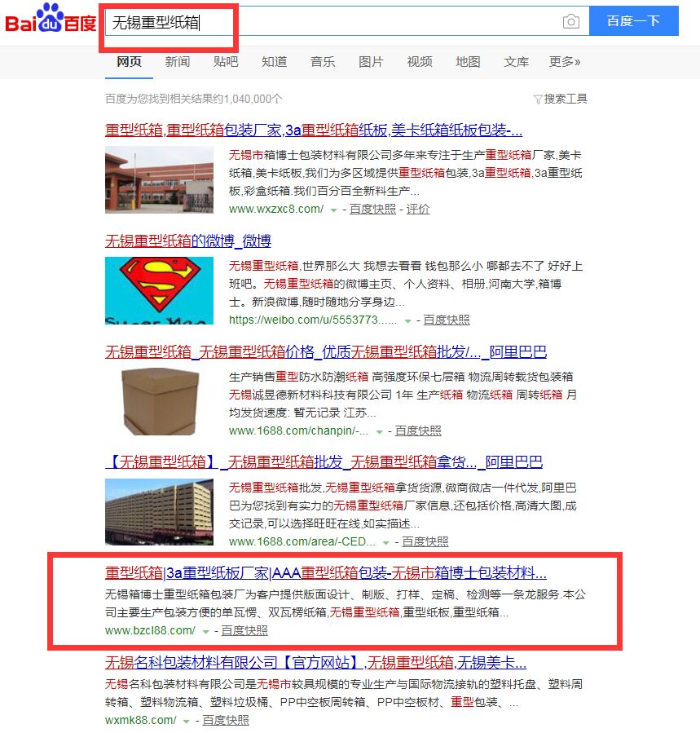The height and width of the screenshot is (733, 700).
Task: Click the Baidu logo
Action: (51, 19)
